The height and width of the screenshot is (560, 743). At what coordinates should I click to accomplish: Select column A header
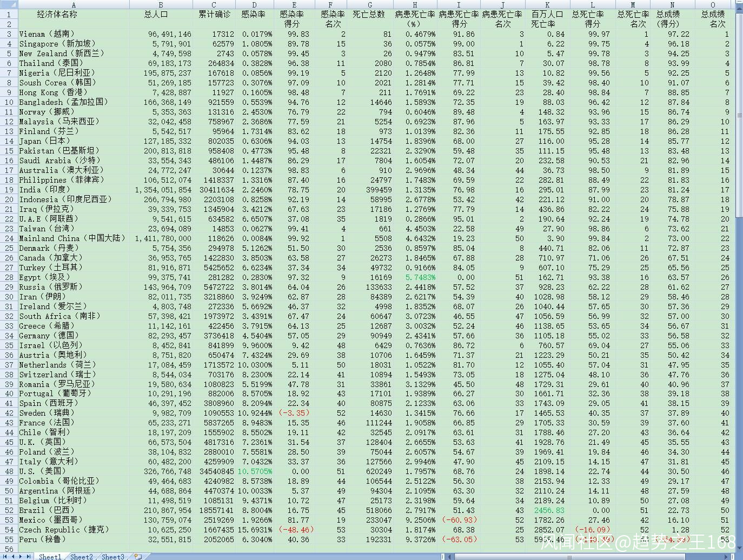coord(74,4)
